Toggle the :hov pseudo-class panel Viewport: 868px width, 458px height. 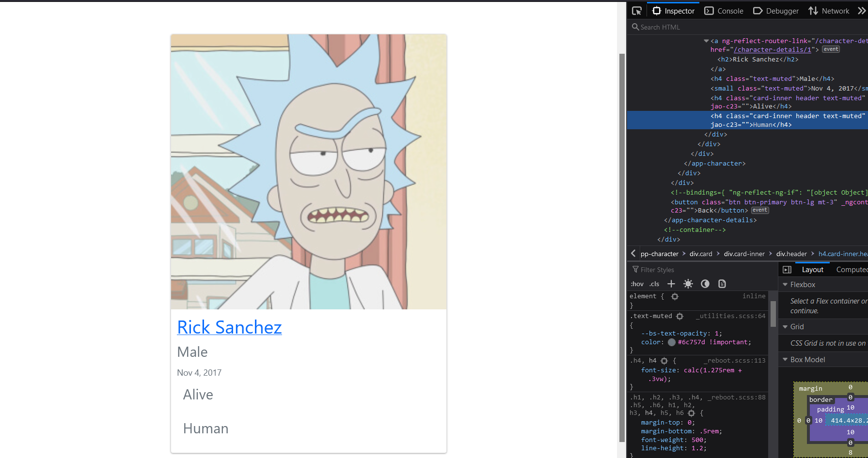tap(637, 284)
